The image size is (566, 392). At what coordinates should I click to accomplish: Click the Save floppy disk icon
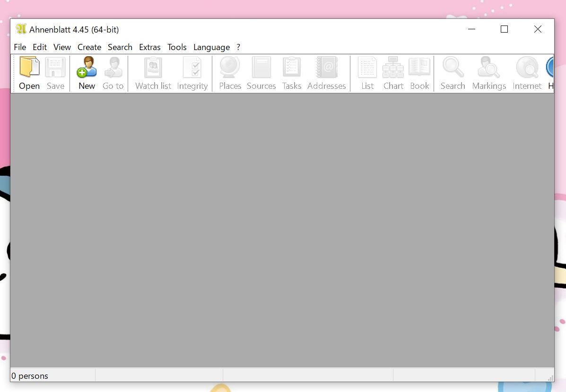click(55, 67)
